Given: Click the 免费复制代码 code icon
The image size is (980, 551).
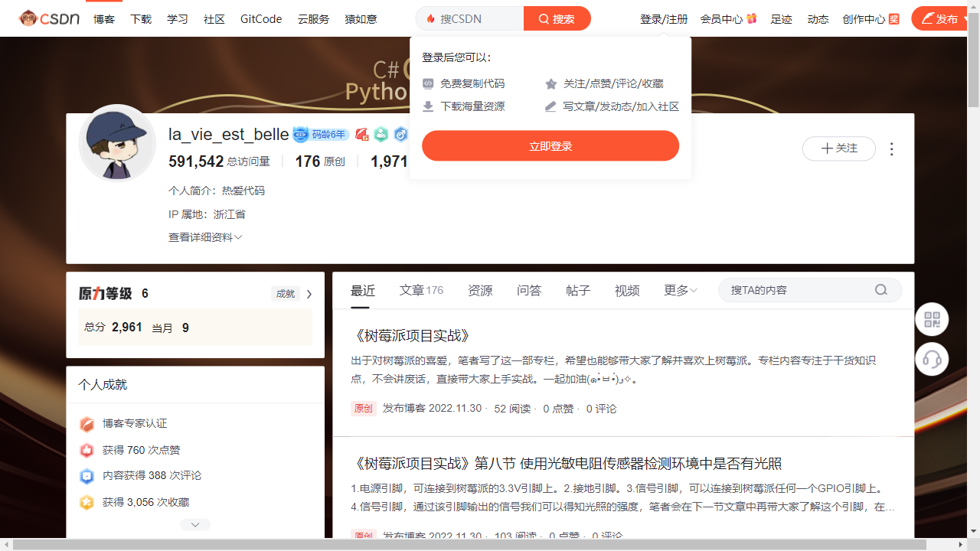Looking at the screenshot, I should (428, 83).
